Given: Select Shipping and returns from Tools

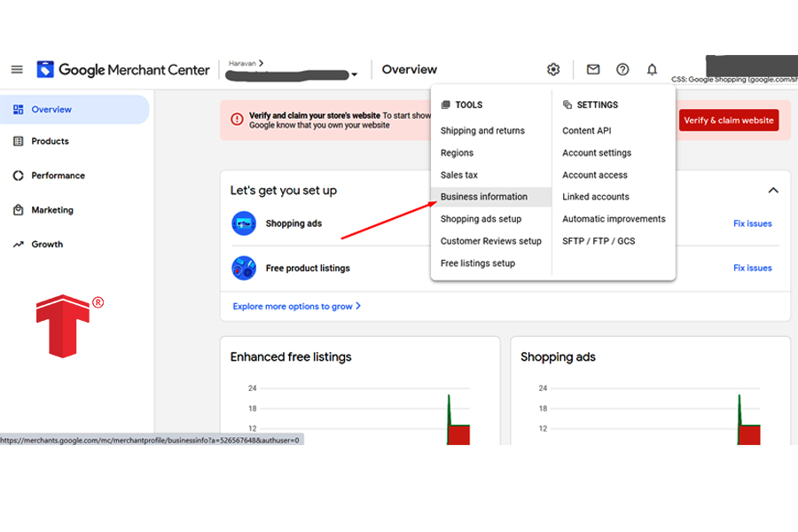Looking at the screenshot, I should pyautogui.click(x=482, y=130).
